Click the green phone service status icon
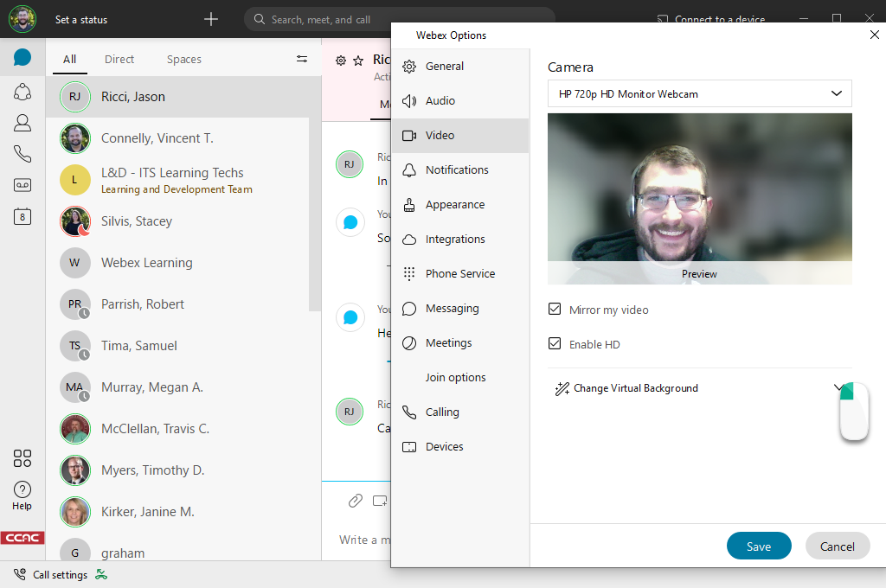The height and width of the screenshot is (588, 886). pyautogui.click(x=101, y=574)
